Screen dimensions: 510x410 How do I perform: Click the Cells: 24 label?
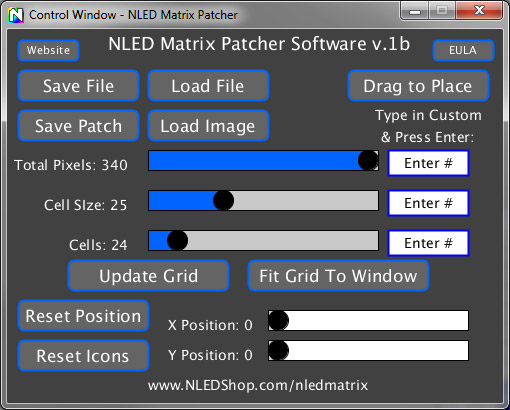98,245
